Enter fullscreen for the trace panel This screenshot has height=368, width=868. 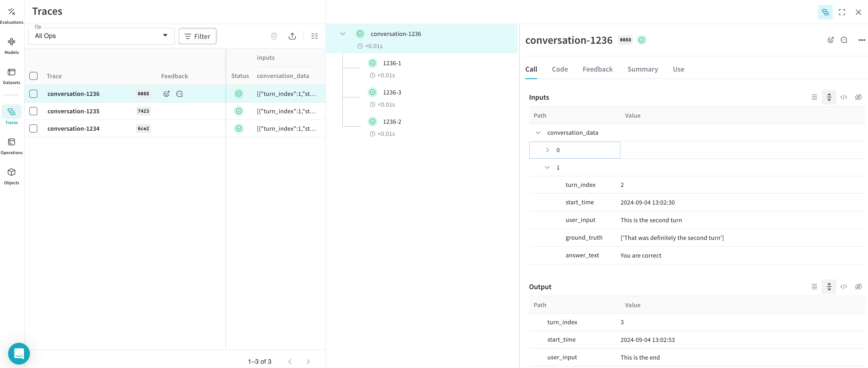[842, 12]
